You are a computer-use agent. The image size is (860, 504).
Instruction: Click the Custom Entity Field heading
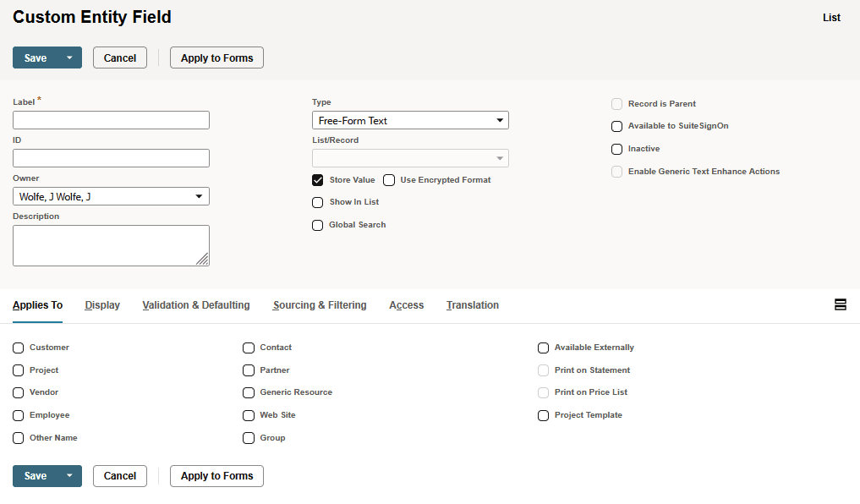pos(92,17)
